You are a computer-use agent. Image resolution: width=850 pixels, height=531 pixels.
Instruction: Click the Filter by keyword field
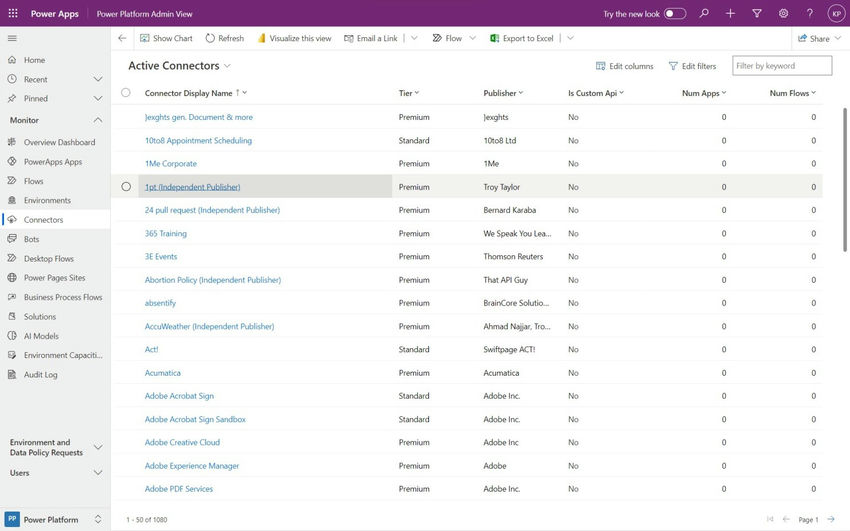781,66
